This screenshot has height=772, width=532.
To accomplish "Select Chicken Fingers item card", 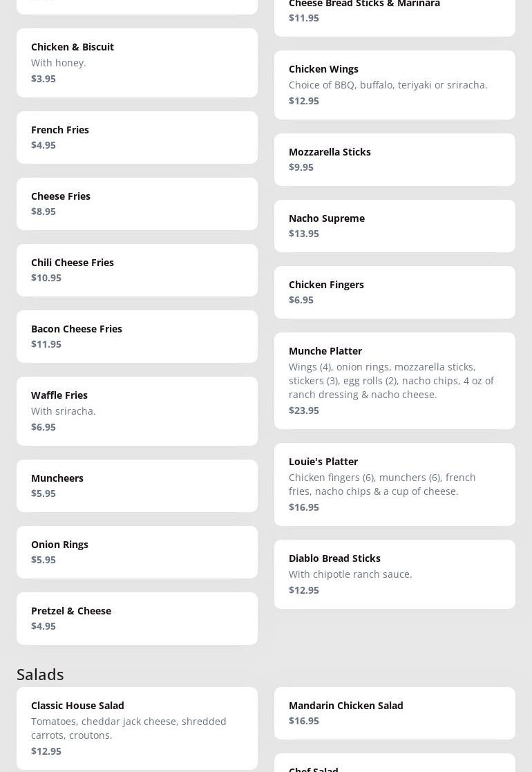I will click(x=395, y=292).
